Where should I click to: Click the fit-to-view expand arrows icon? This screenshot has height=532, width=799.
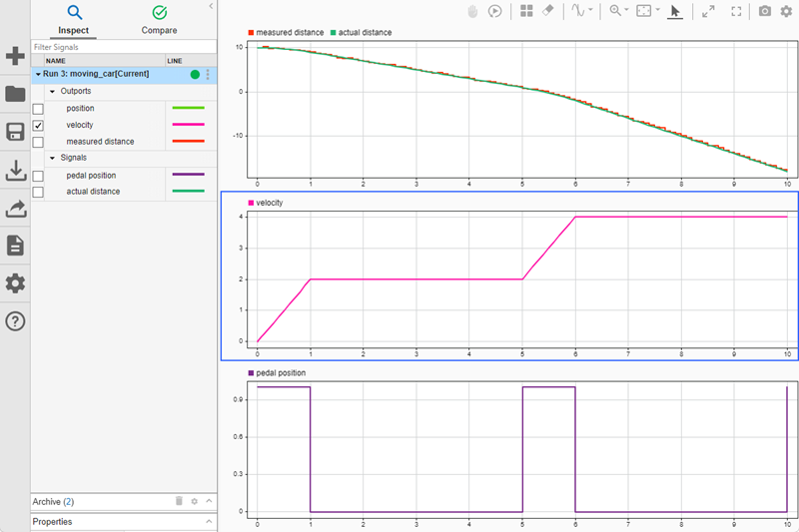708,11
